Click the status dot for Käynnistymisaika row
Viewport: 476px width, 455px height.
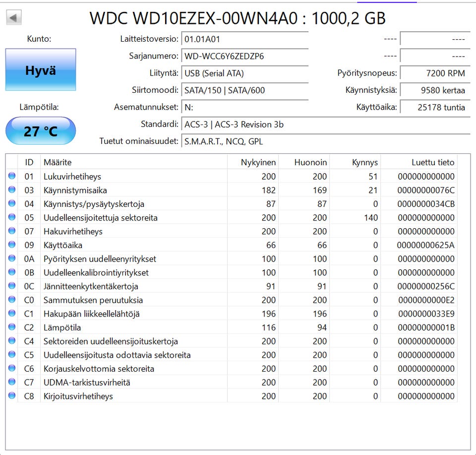tap(12, 190)
